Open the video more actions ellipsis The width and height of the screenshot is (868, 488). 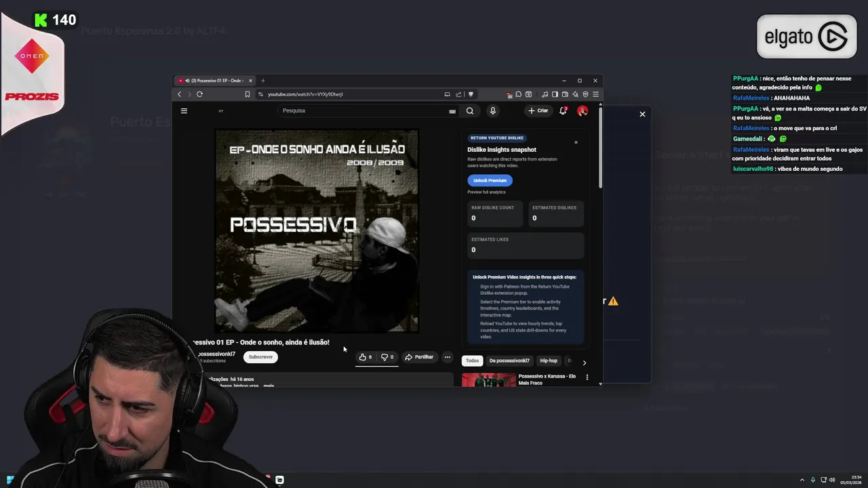447,357
